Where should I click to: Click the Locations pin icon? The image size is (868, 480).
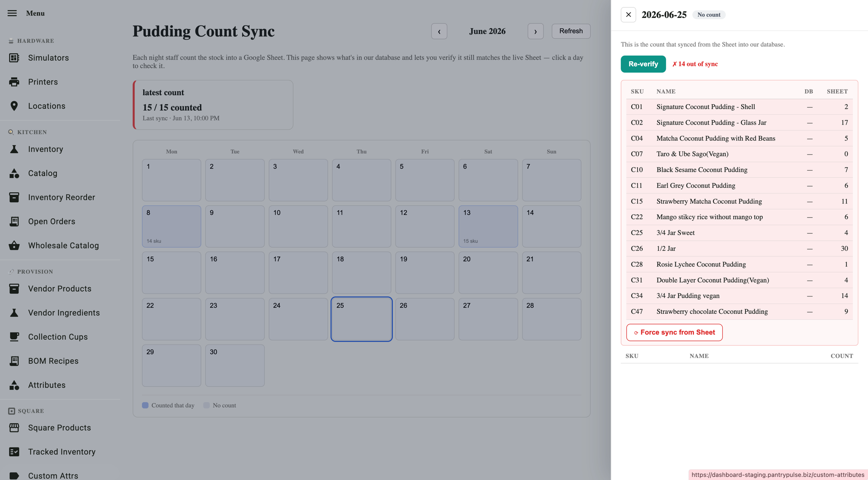click(x=14, y=106)
